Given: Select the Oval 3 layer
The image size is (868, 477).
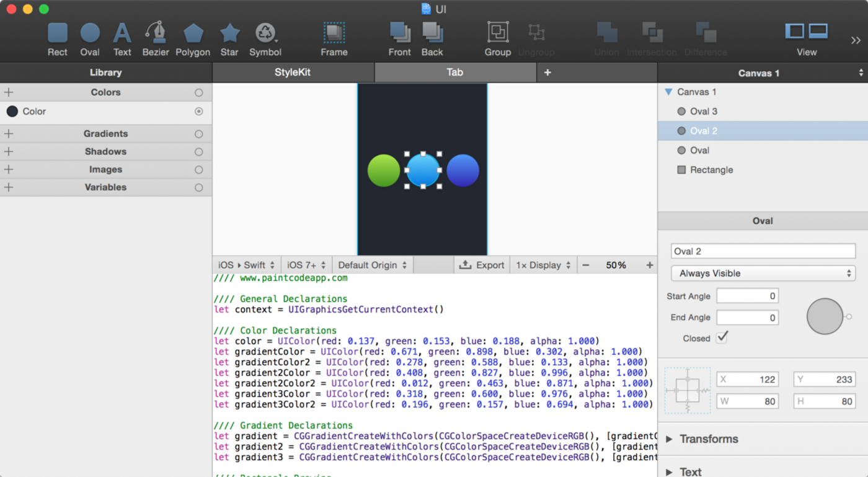Looking at the screenshot, I should coord(763,112).
